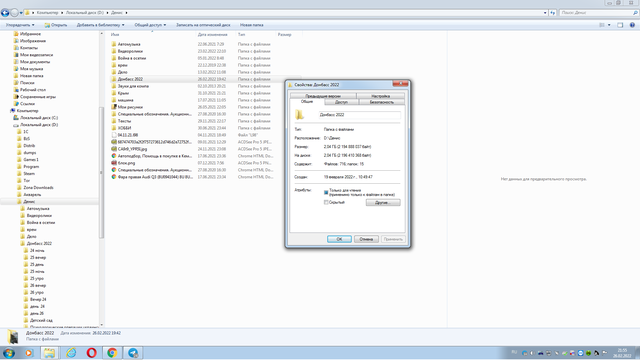
Task: Click the Локальный диск (C:) drive icon
Action: pos(16,118)
